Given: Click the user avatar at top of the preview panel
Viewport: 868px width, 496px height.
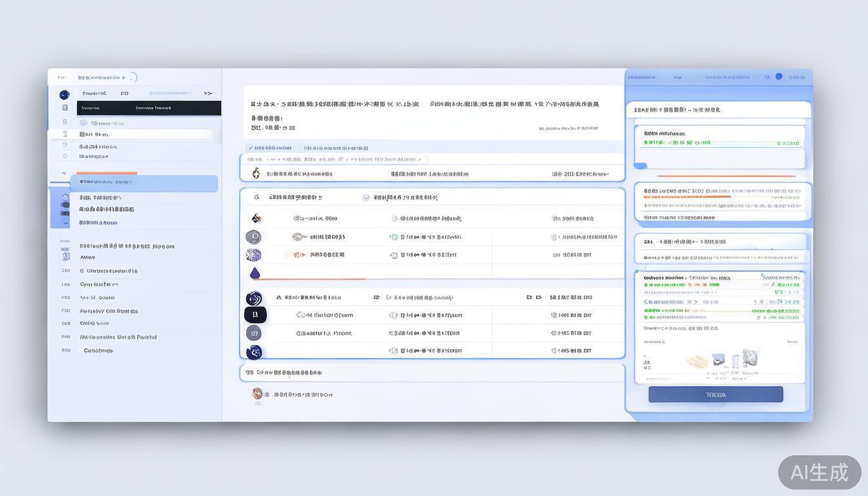Looking at the screenshot, I should pyautogui.click(x=778, y=76).
